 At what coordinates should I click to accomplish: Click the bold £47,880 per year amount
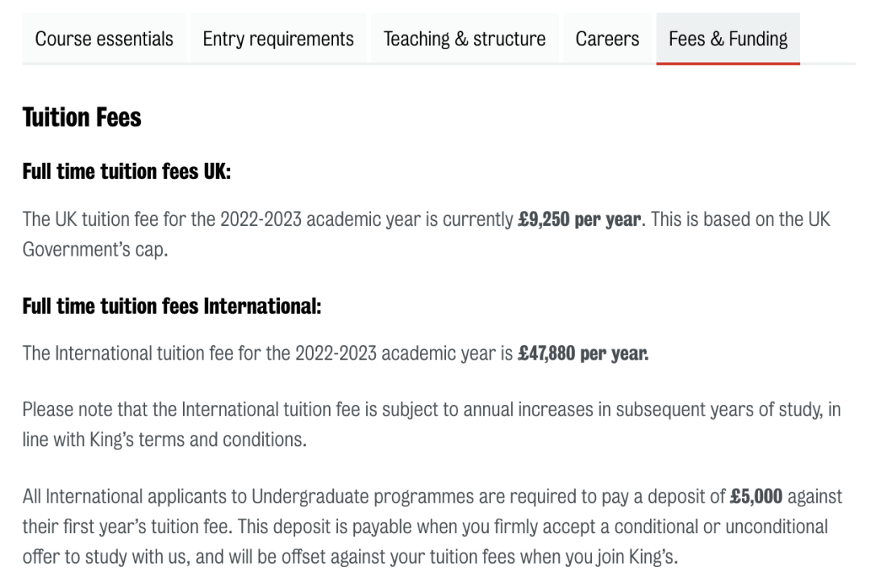583,353
